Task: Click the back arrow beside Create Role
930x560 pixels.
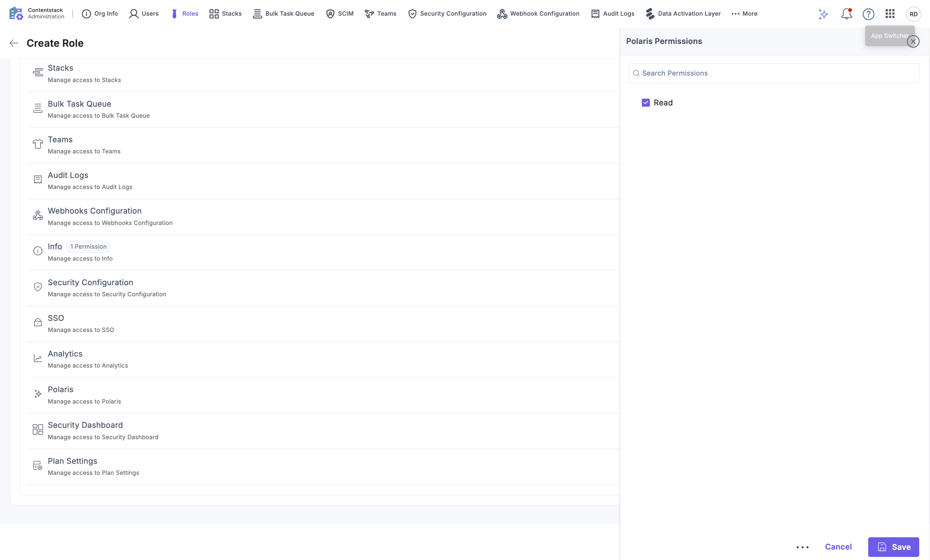Action: pos(14,43)
